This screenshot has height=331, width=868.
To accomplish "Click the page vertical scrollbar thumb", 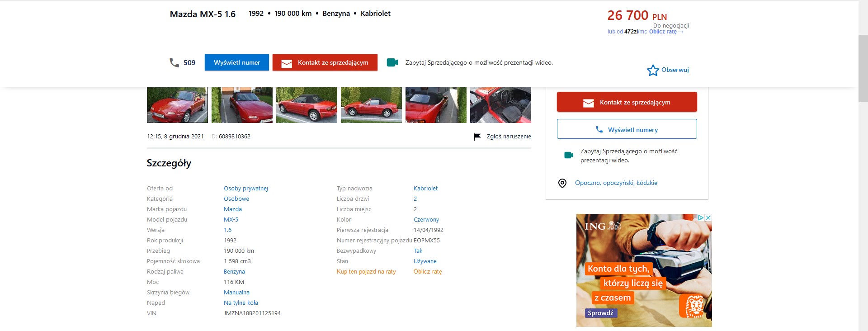I will (x=863, y=68).
